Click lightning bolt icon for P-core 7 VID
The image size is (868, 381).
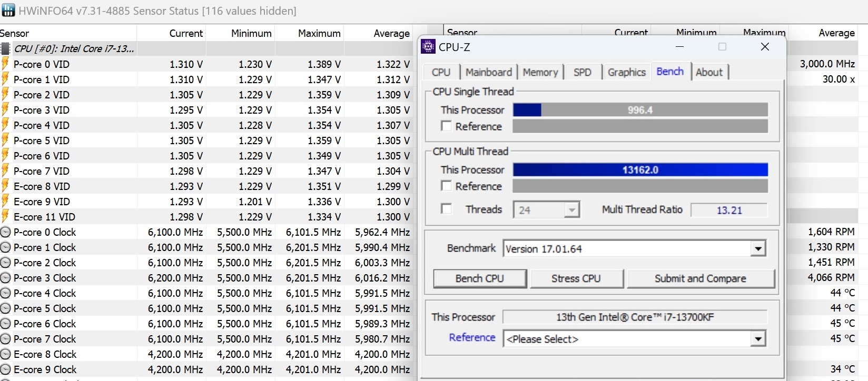click(5, 171)
